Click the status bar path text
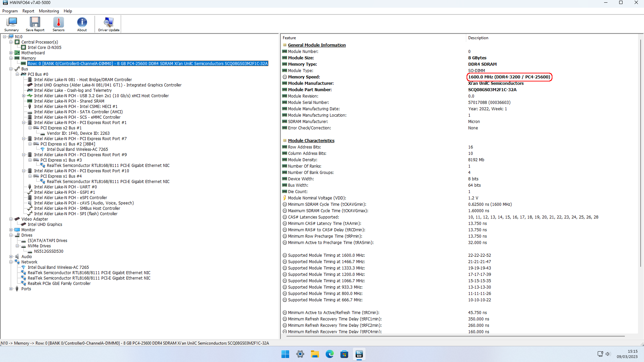644x362 pixels. tap(135, 343)
